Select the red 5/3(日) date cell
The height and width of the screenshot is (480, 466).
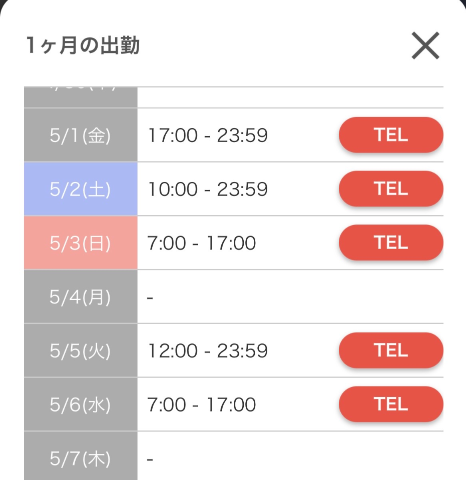coord(81,243)
